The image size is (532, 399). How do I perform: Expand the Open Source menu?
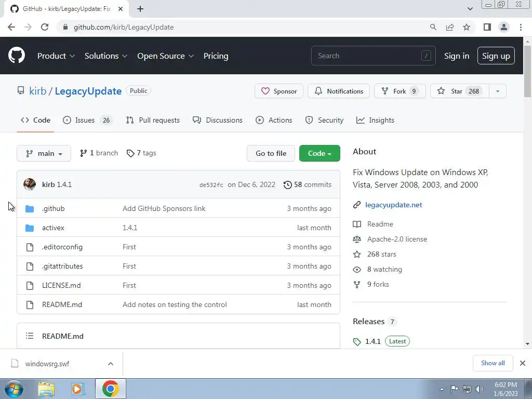tap(166, 56)
